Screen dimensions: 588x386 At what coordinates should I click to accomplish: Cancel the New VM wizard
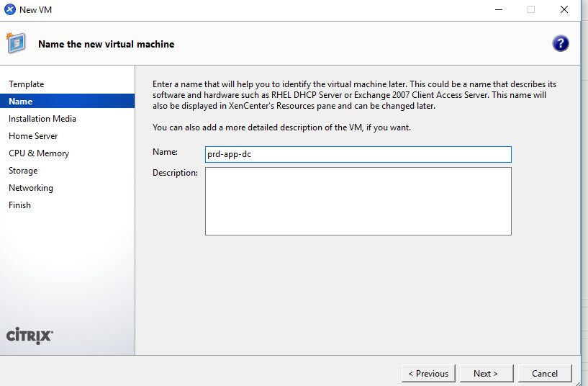(x=545, y=373)
